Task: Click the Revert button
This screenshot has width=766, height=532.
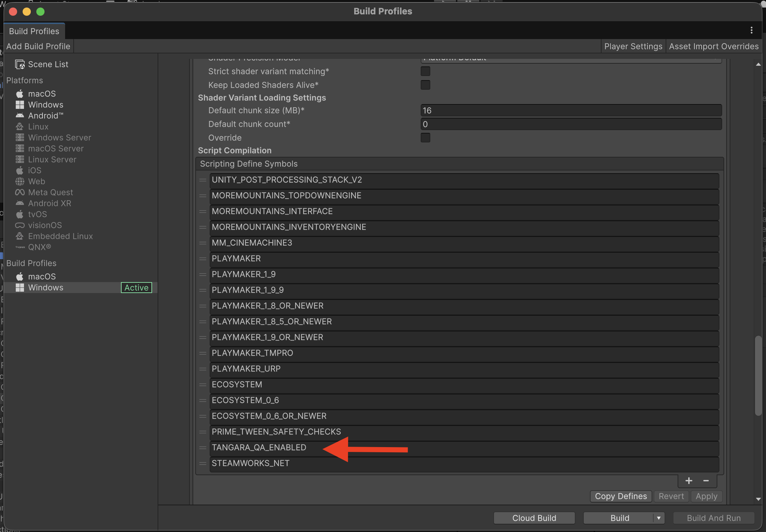Action: pyautogui.click(x=671, y=496)
